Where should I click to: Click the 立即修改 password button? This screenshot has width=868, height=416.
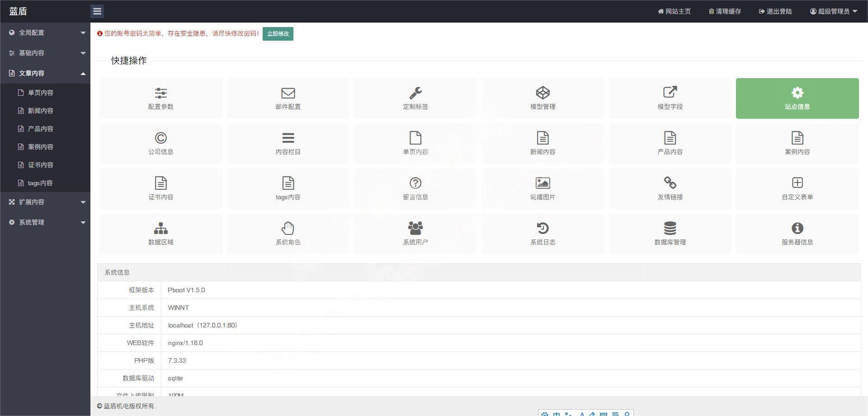pyautogui.click(x=278, y=34)
